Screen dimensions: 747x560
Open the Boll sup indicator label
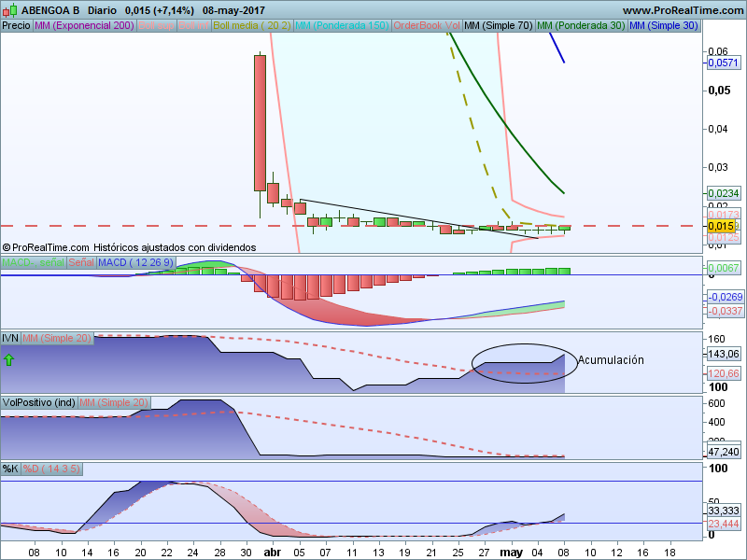[x=156, y=25]
